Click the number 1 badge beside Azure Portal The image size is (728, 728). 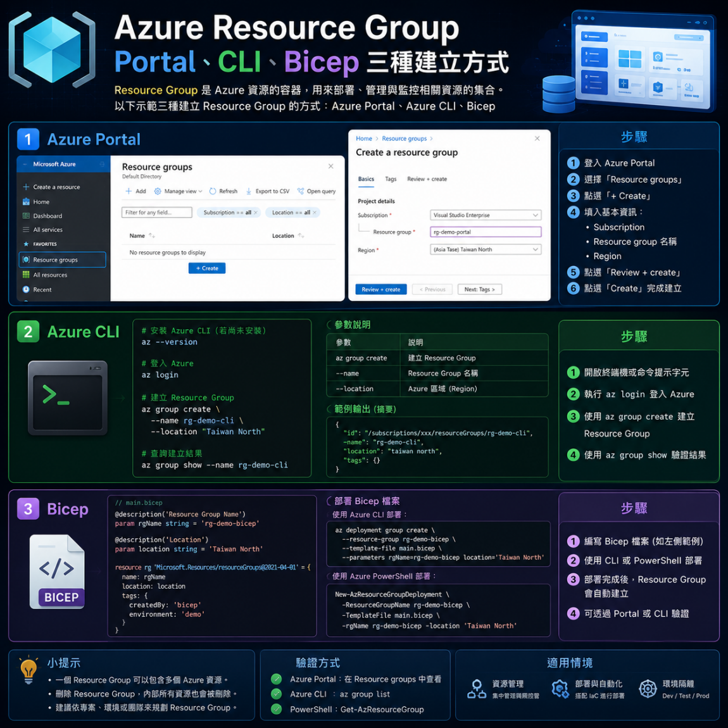click(28, 139)
